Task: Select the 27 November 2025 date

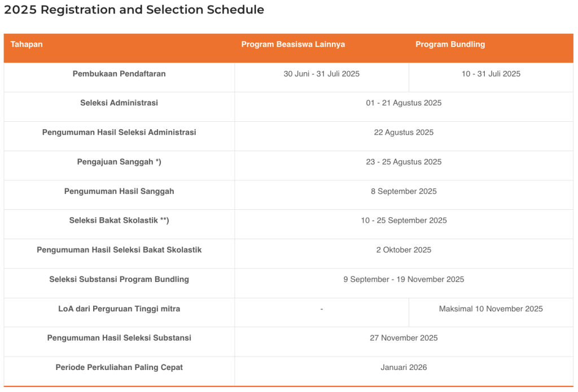Action: pyautogui.click(x=404, y=338)
